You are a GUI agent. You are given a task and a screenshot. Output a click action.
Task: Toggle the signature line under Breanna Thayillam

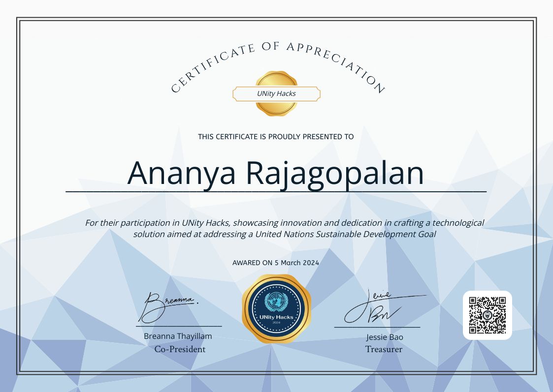pyautogui.click(x=178, y=326)
